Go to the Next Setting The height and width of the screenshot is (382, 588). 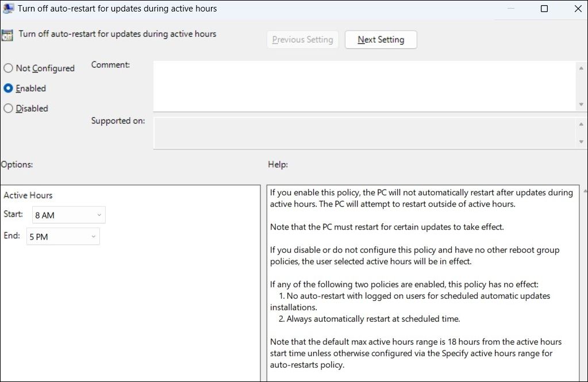click(381, 40)
